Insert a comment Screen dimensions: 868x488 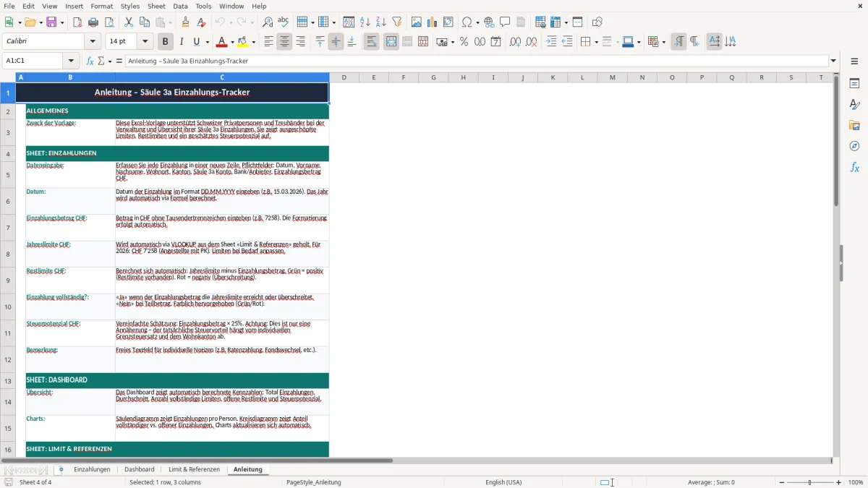(x=505, y=22)
